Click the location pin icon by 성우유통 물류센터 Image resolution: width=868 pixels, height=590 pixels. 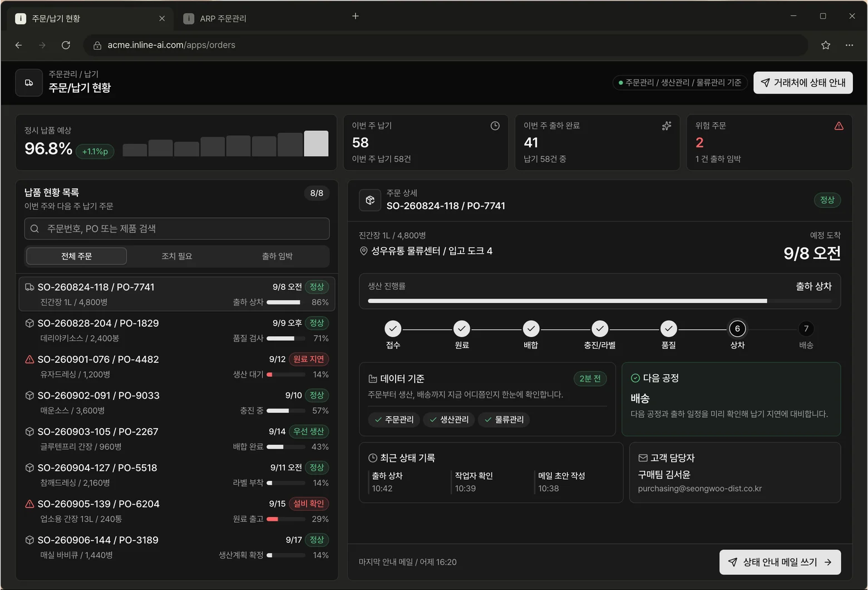point(363,251)
